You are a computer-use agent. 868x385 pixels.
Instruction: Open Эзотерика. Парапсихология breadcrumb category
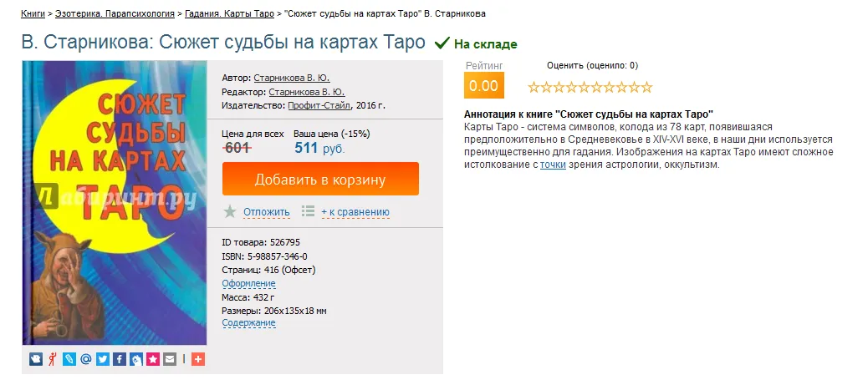115,14
